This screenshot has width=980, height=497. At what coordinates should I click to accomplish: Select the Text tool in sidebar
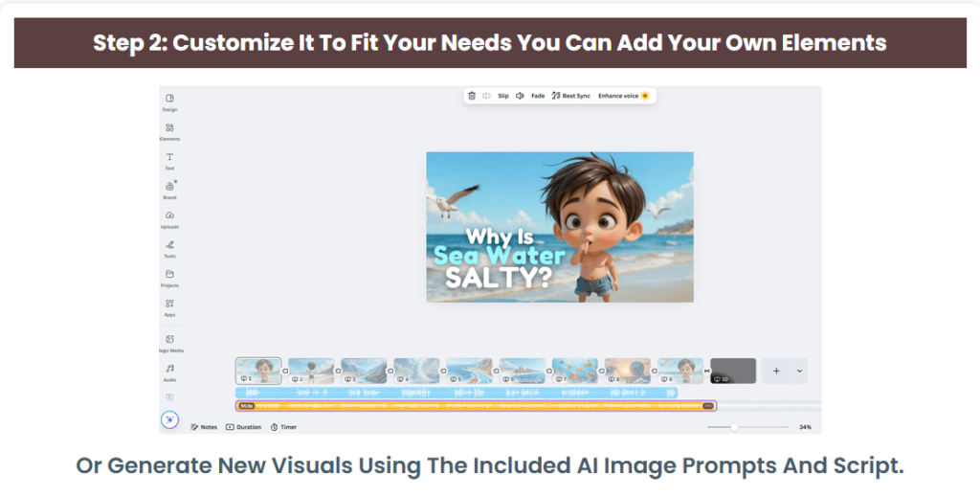(169, 160)
